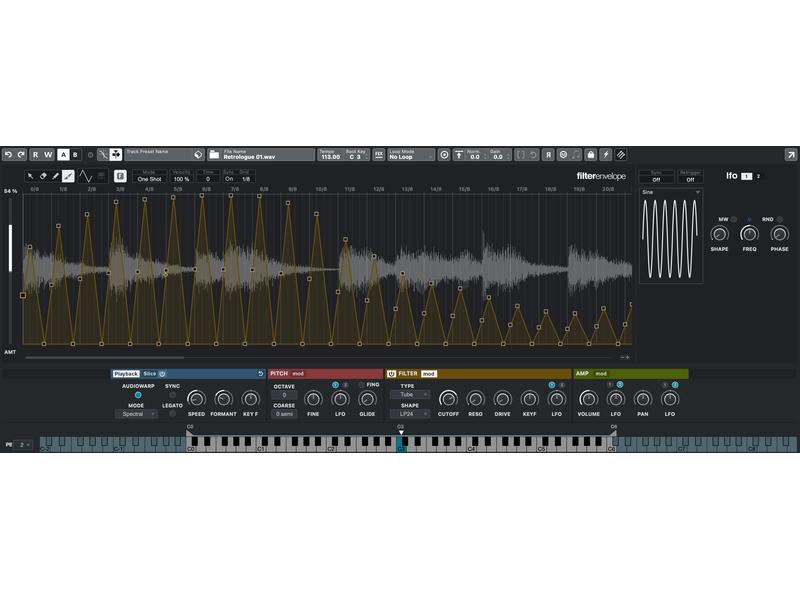Click the undo arrow icon
The width and height of the screenshot is (800, 600).
coord(9,155)
